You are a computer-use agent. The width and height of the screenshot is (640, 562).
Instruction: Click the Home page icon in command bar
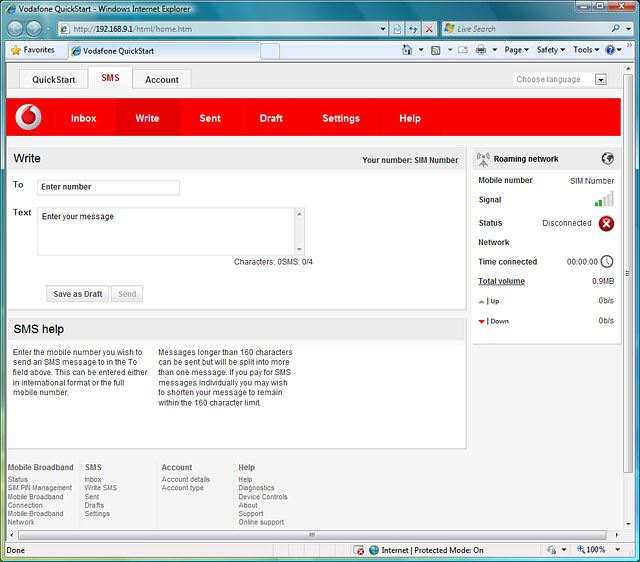coord(407,50)
